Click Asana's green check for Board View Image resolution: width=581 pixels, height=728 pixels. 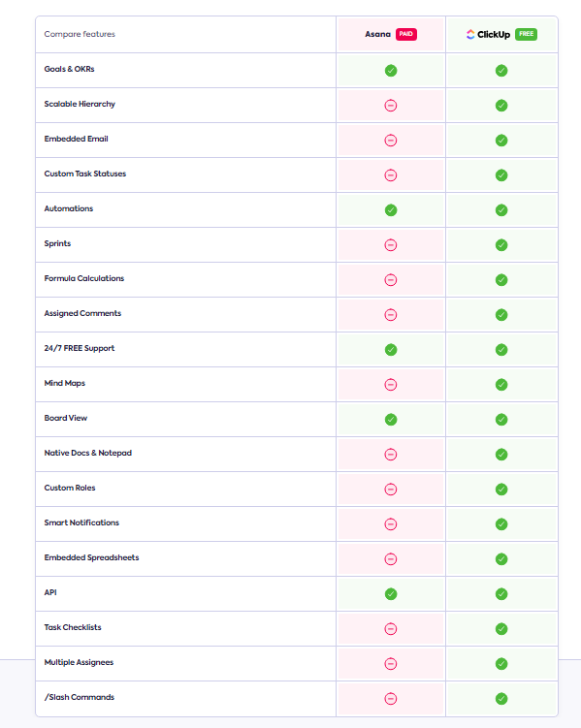[391, 419]
